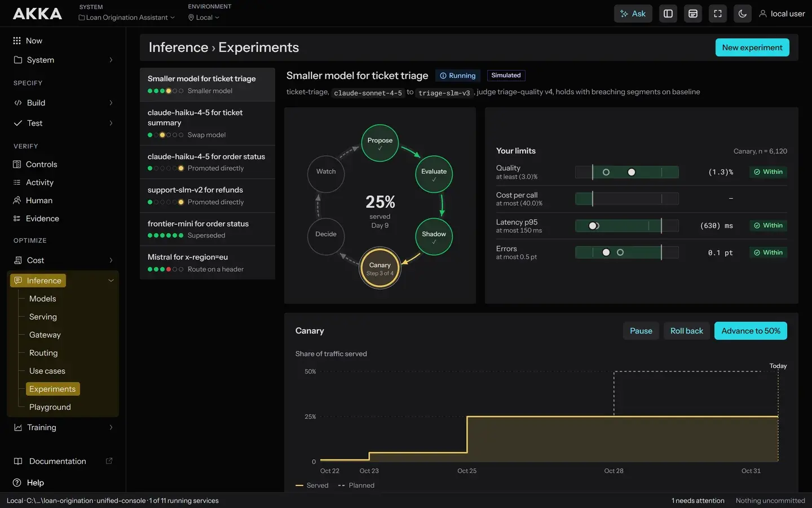Advance canary to 50%

click(x=751, y=331)
